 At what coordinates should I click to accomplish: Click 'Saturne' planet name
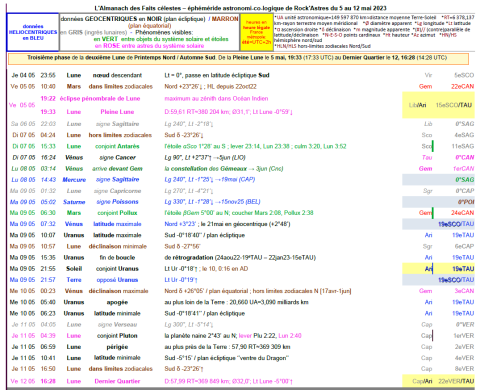(74, 202)
